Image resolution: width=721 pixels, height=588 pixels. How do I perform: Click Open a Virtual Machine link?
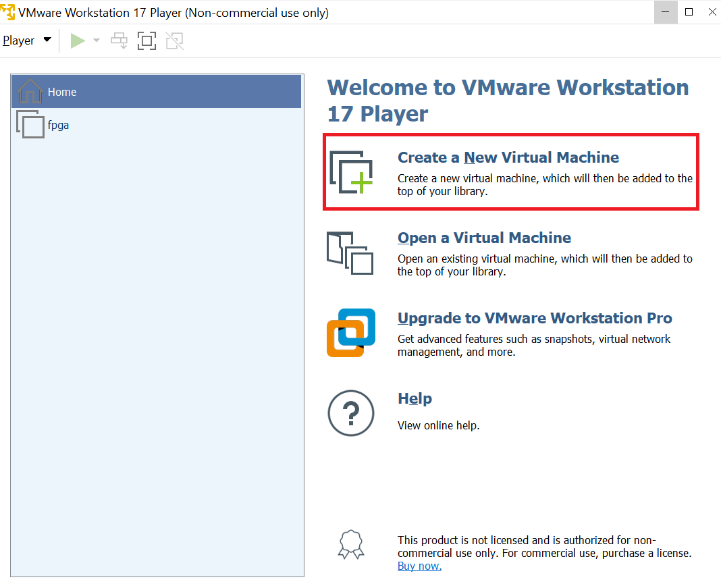(x=484, y=238)
